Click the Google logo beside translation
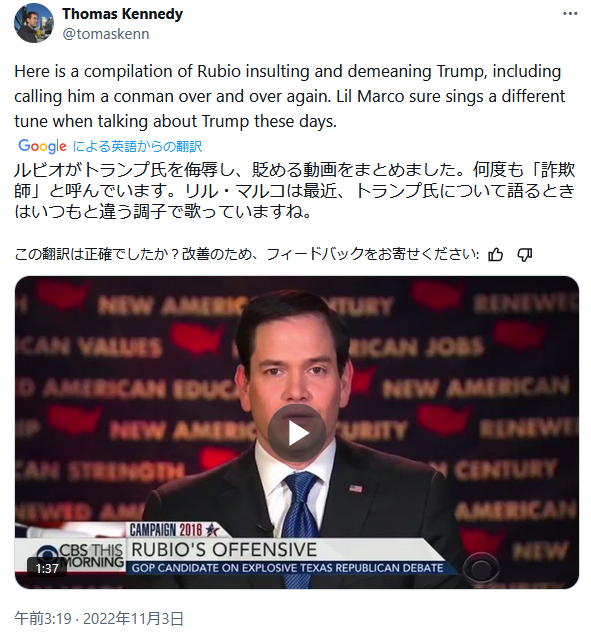Image resolution: width=591 pixels, height=633 pixels. [42, 146]
